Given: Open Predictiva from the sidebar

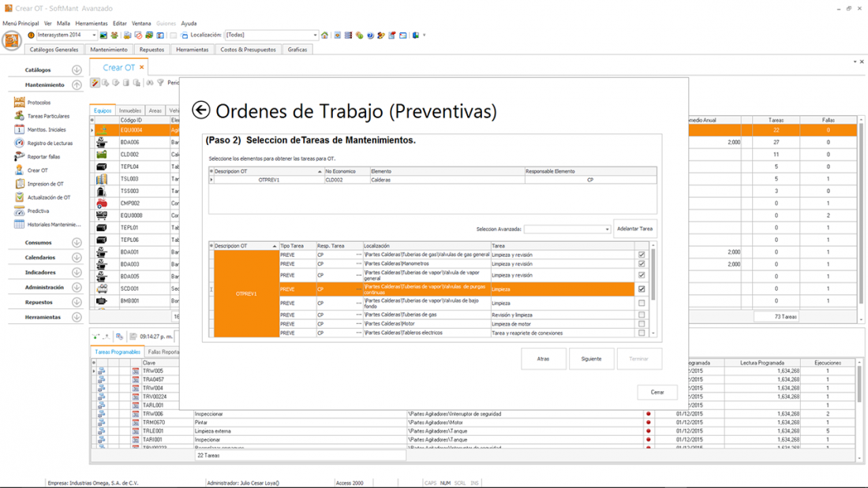Looking at the screenshot, I should tap(38, 211).
